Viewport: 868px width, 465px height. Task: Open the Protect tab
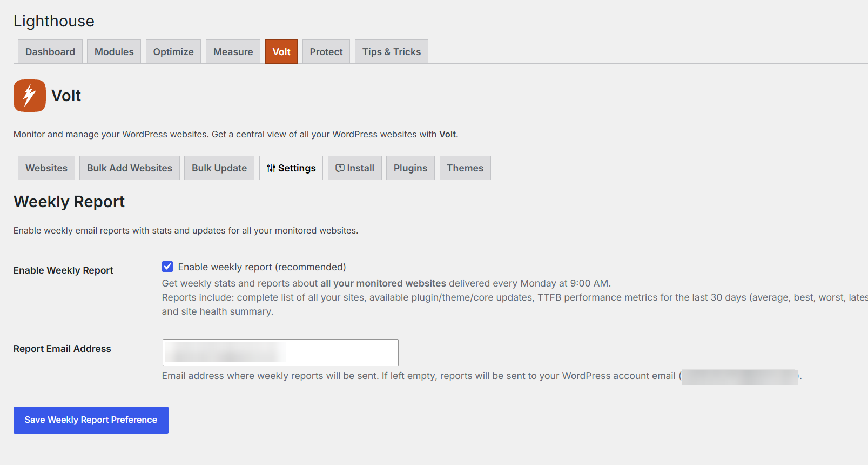[x=326, y=52]
